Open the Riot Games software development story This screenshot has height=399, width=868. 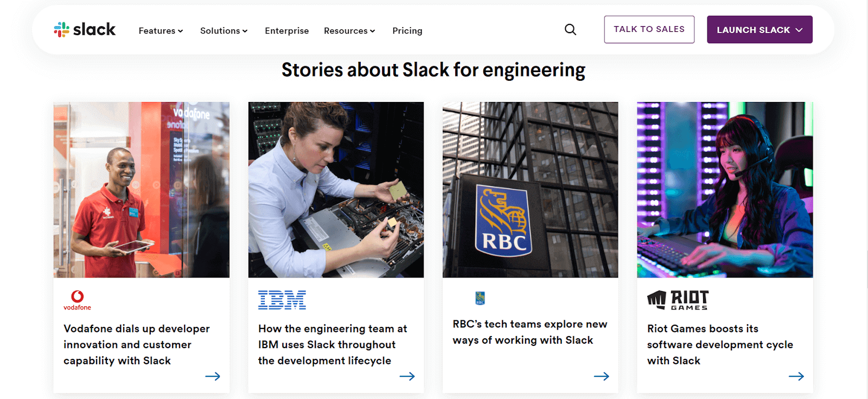tap(719, 344)
